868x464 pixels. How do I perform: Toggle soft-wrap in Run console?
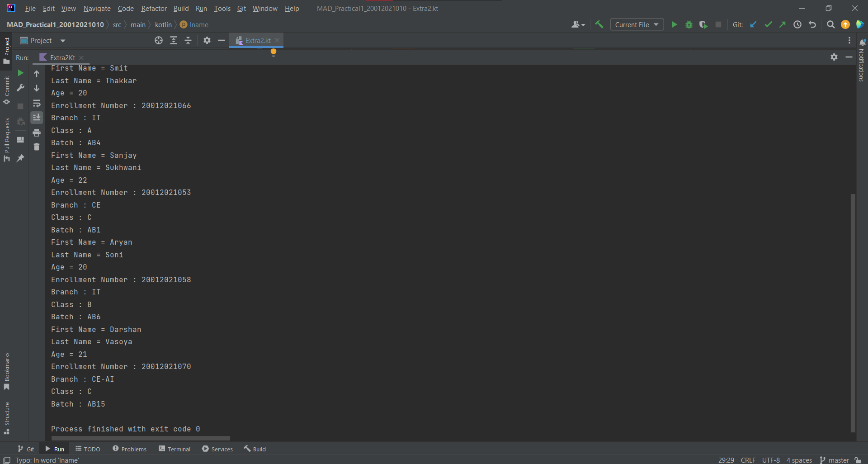point(37,103)
